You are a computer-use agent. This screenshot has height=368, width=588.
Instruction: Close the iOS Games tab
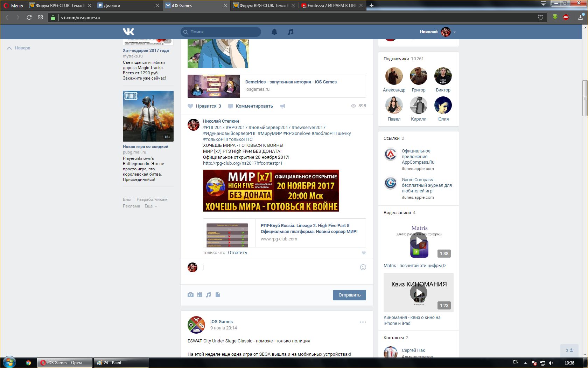click(x=225, y=6)
